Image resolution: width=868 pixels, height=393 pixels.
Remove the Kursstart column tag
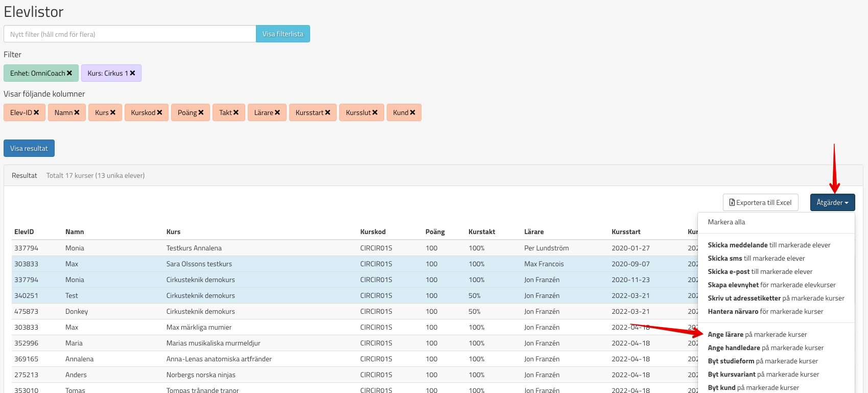[327, 112]
